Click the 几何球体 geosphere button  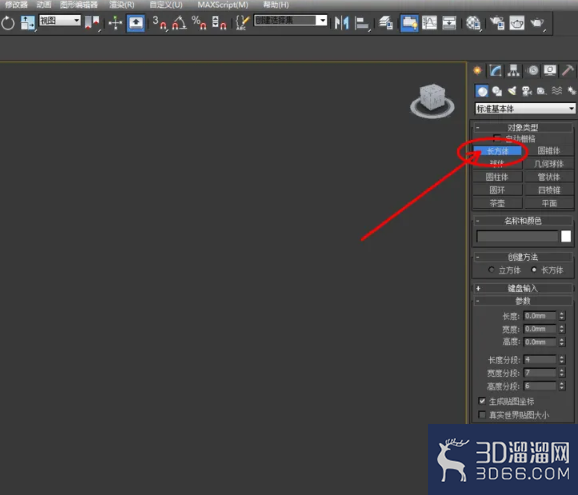(x=549, y=164)
